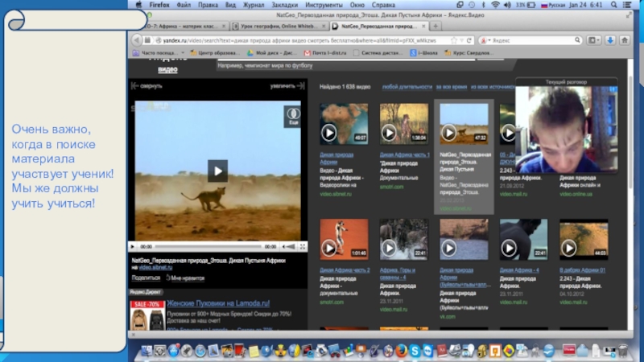
Task: Open the Центр образования bookmark
Action: click(x=215, y=53)
